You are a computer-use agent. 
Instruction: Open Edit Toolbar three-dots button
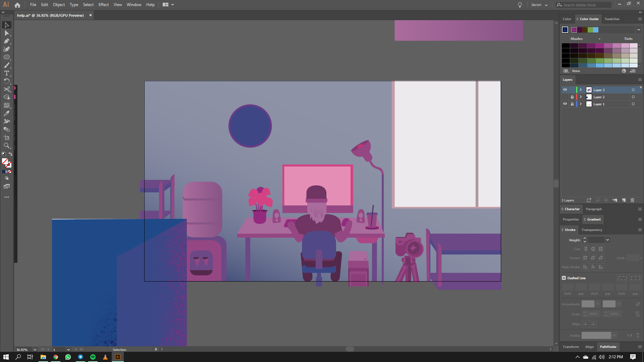click(7, 197)
